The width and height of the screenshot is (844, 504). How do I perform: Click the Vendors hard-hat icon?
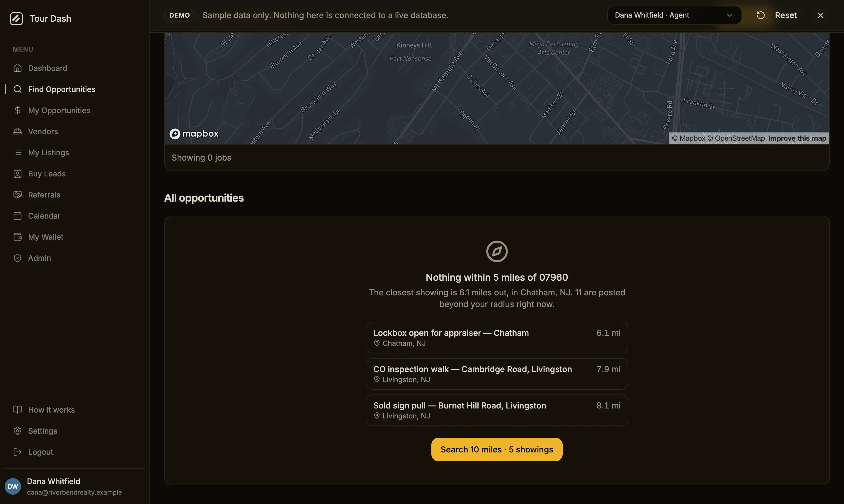click(18, 131)
